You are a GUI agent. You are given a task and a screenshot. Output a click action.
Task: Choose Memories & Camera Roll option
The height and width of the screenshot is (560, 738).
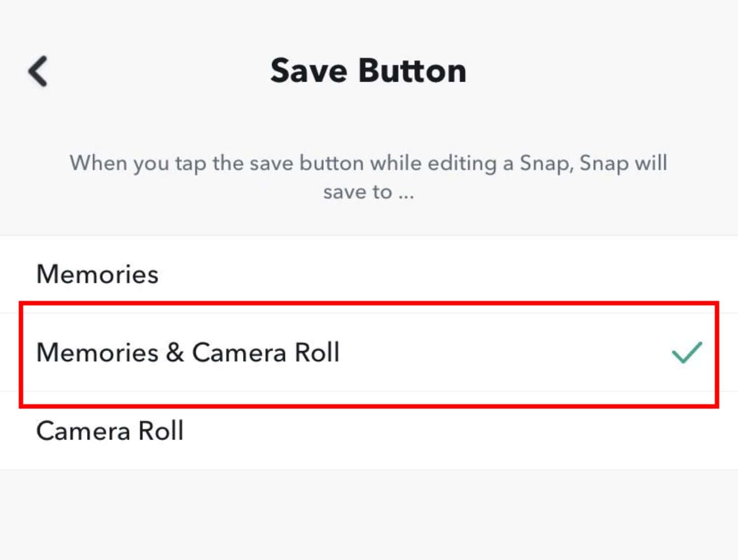tap(369, 353)
